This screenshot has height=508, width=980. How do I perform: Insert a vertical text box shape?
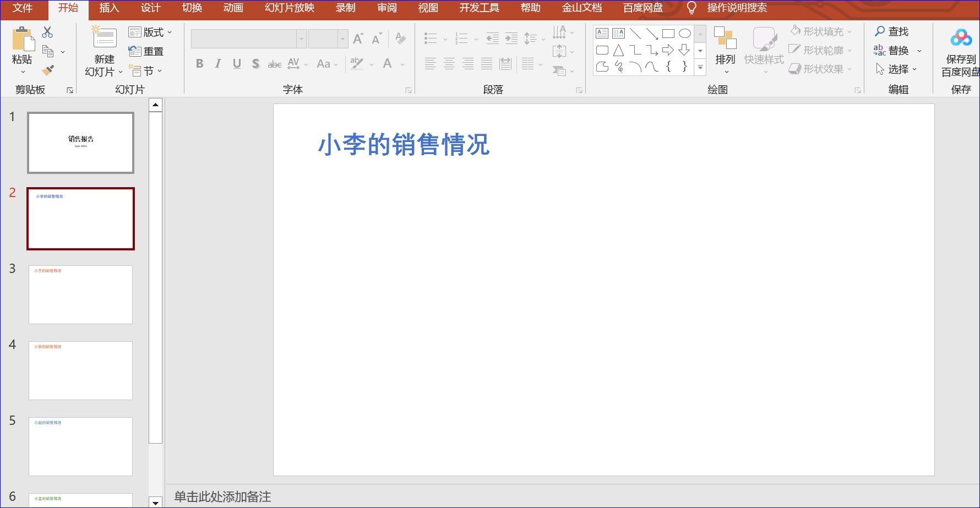(x=619, y=34)
